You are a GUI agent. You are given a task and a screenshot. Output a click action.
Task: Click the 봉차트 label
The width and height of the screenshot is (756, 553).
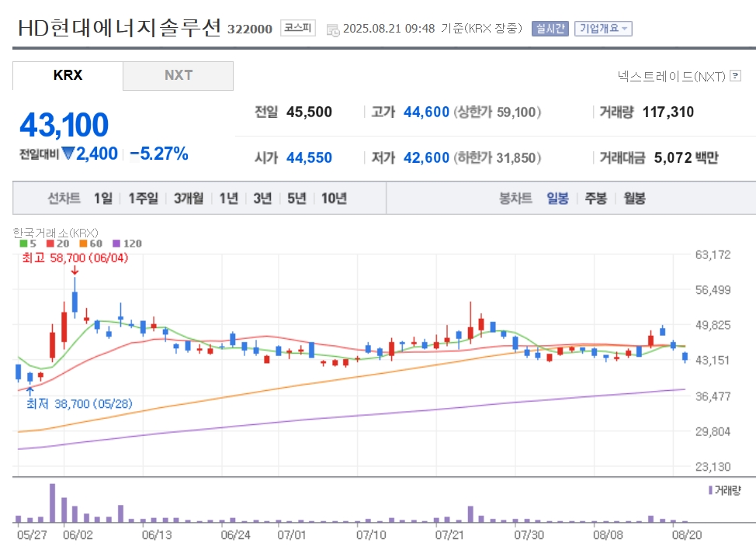515,198
